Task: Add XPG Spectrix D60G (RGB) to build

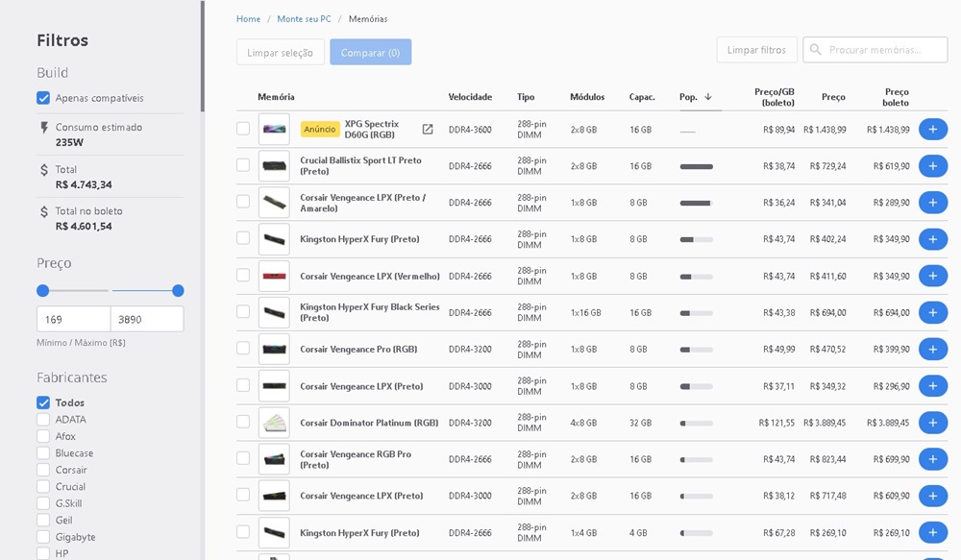Action: click(933, 130)
